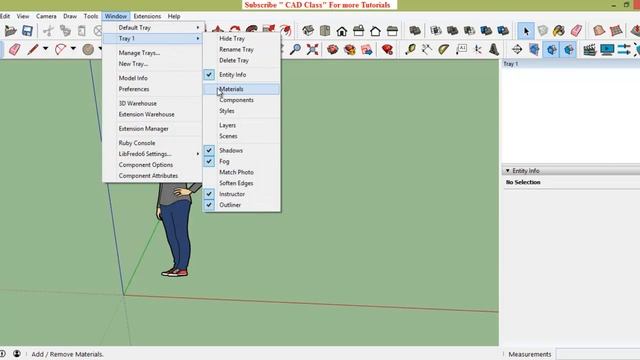This screenshot has width=640, height=360.
Task: Click the blue monitor play icon
Action: tap(607, 49)
